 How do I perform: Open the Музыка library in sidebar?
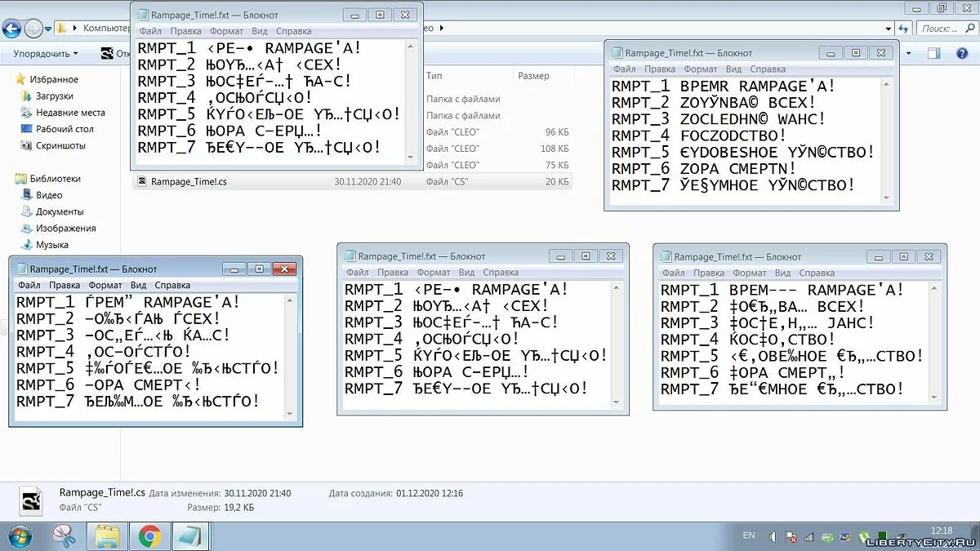coord(51,245)
